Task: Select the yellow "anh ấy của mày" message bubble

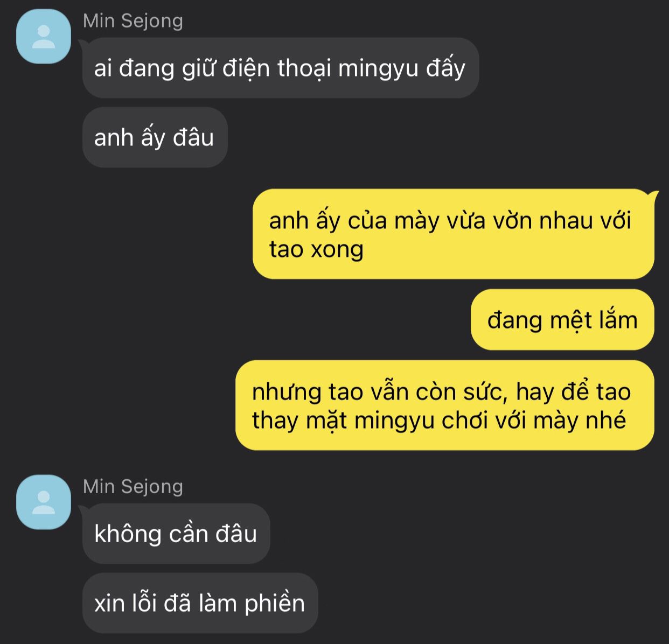Action: click(x=454, y=234)
